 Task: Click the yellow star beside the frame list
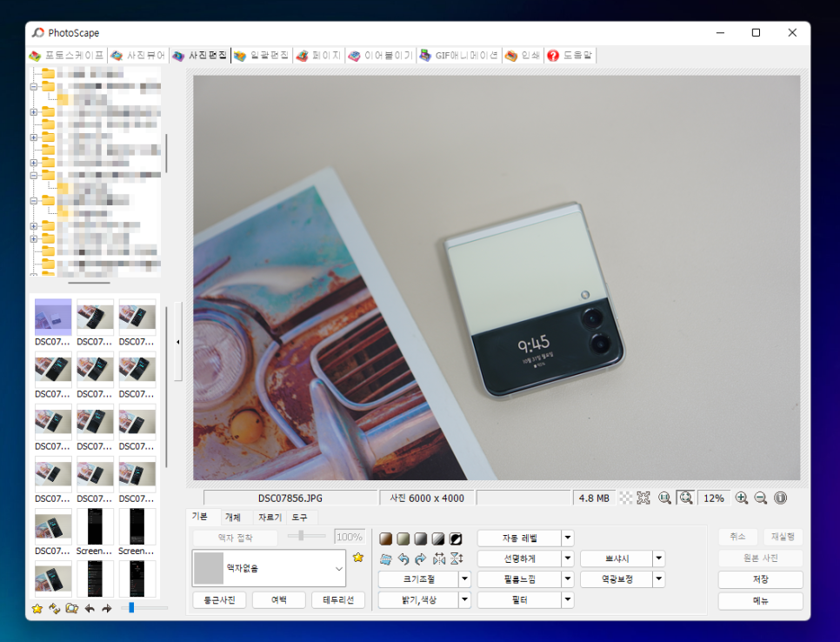pyautogui.click(x=358, y=558)
